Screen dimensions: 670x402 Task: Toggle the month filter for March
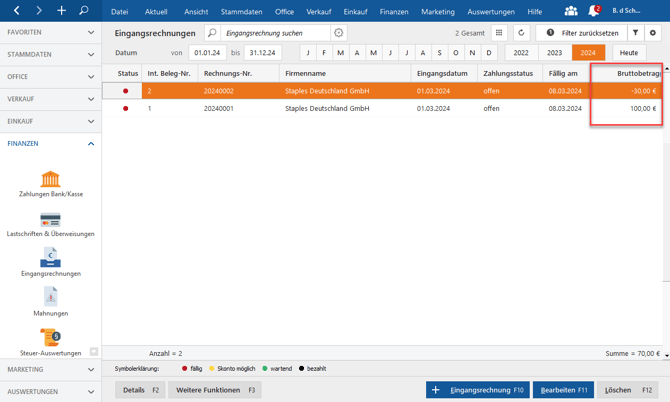pyautogui.click(x=340, y=53)
